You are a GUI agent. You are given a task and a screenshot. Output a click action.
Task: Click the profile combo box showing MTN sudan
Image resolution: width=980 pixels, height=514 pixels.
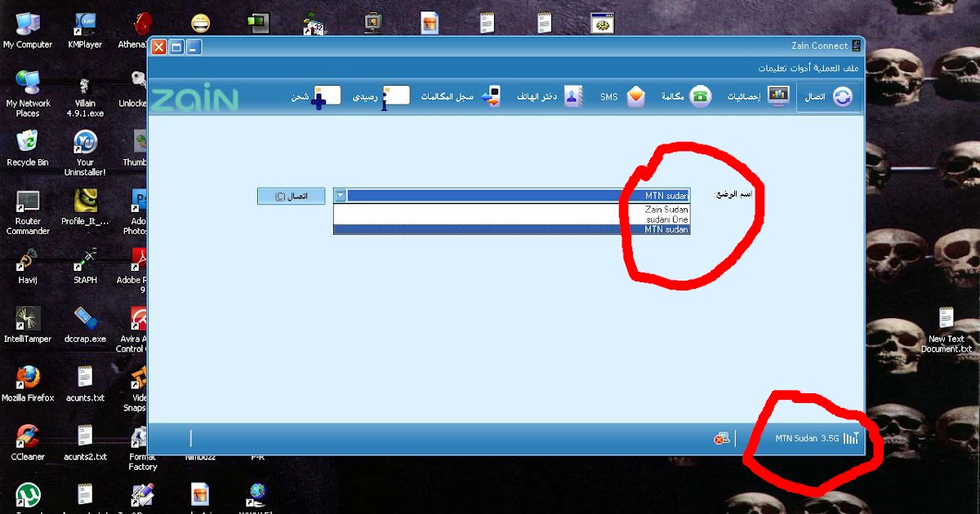coord(511,196)
